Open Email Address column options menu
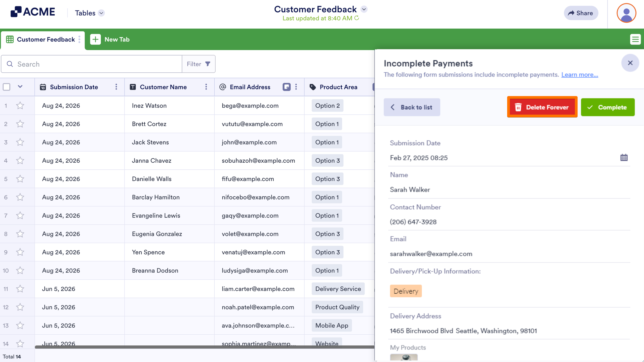The width and height of the screenshot is (644, 362). click(x=296, y=87)
